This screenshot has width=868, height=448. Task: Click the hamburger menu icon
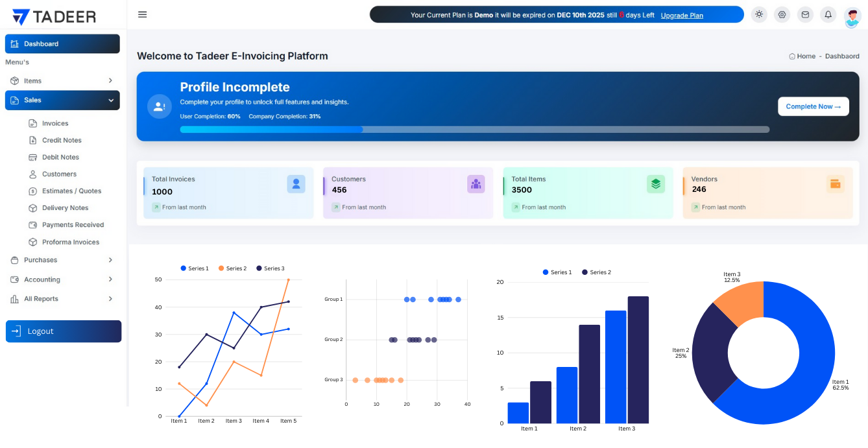pos(143,15)
